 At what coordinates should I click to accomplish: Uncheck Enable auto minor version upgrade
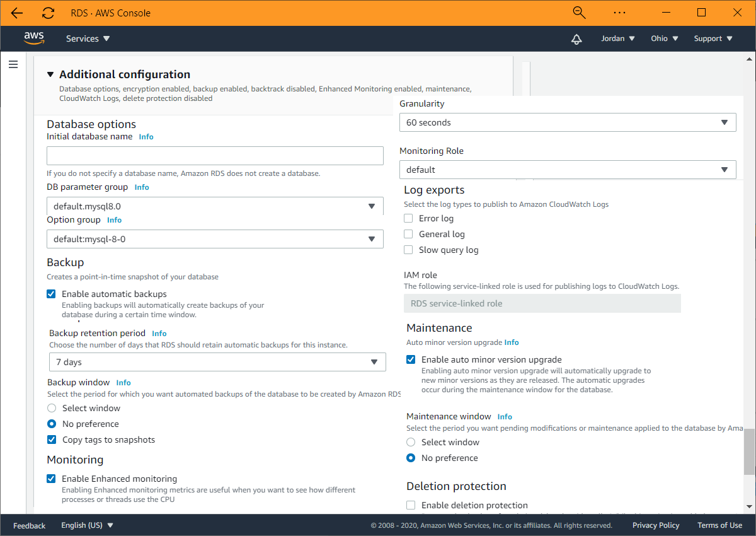(411, 359)
